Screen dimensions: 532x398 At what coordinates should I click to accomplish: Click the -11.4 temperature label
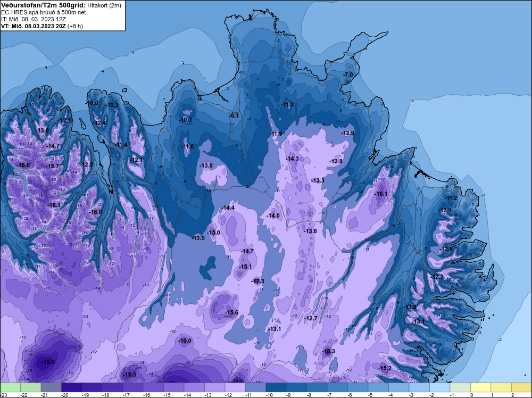point(121,145)
